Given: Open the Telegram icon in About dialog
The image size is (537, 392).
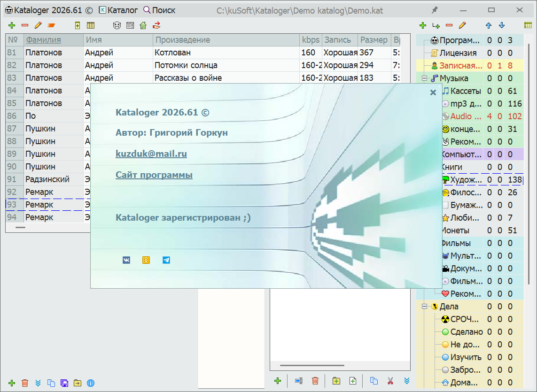Looking at the screenshot, I should [166, 260].
